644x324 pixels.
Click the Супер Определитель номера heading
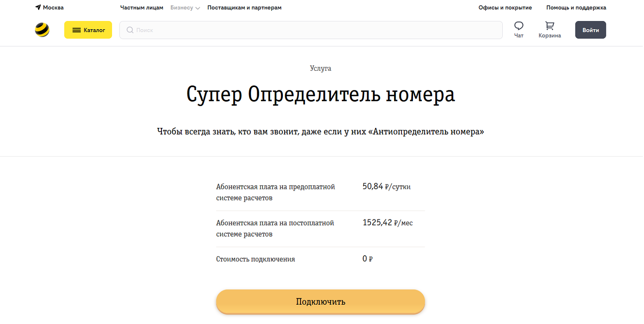(x=321, y=95)
